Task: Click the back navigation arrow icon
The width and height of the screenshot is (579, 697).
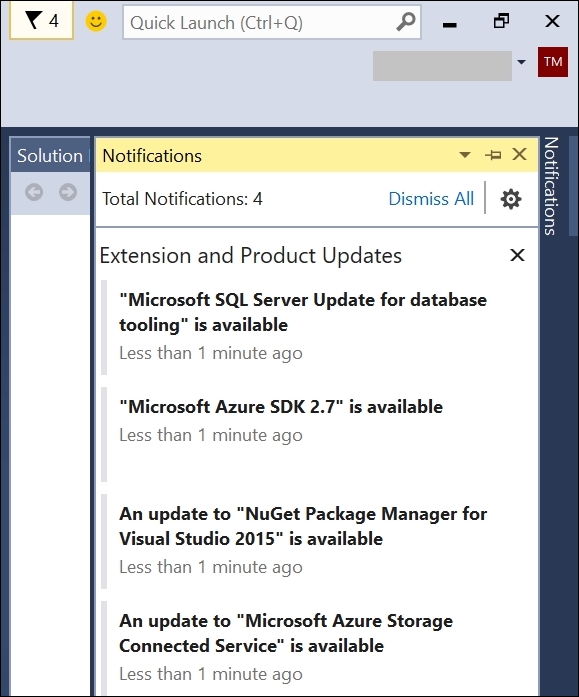Action: pos(34,192)
